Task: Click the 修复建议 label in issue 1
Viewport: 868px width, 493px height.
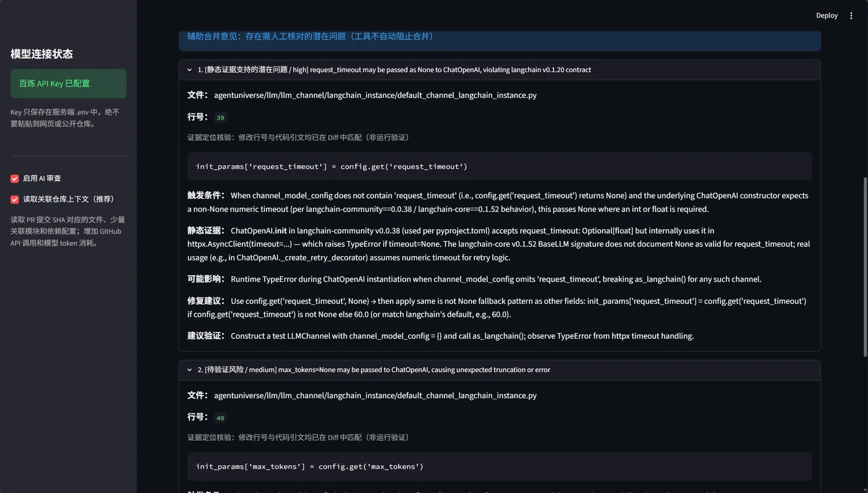Action: tap(206, 301)
